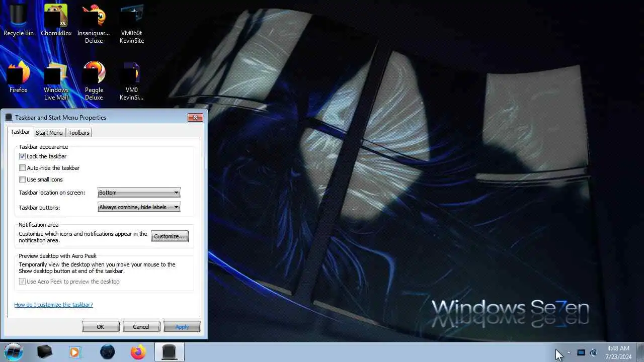
Task: Click the volume tray icon
Action: click(x=594, y=352)
